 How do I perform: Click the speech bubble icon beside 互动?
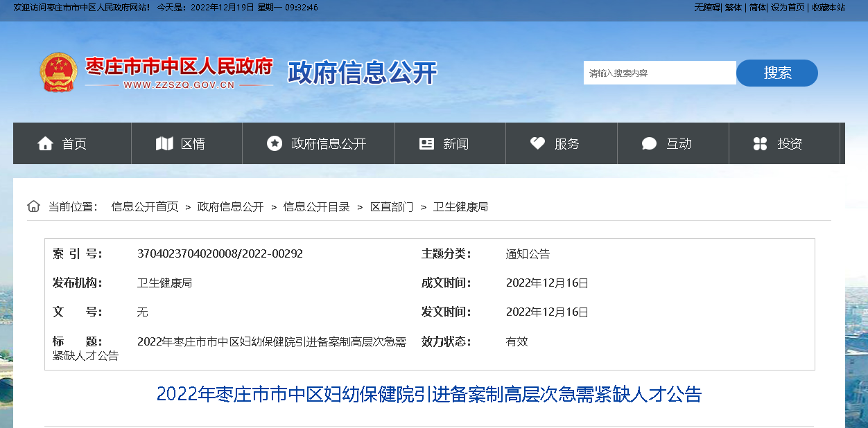[649, 143]
